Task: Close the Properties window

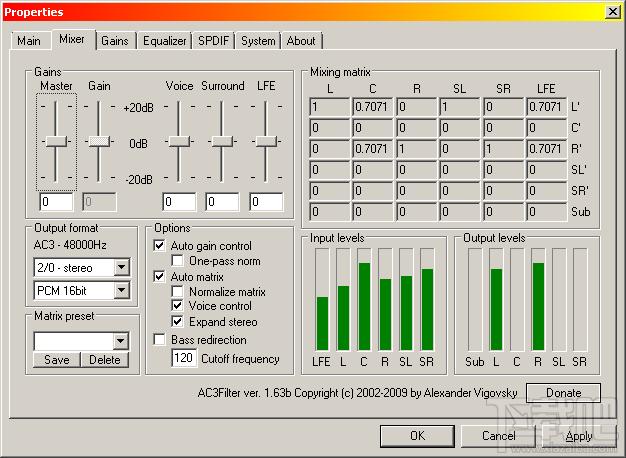Action: (x=613, y=12)
